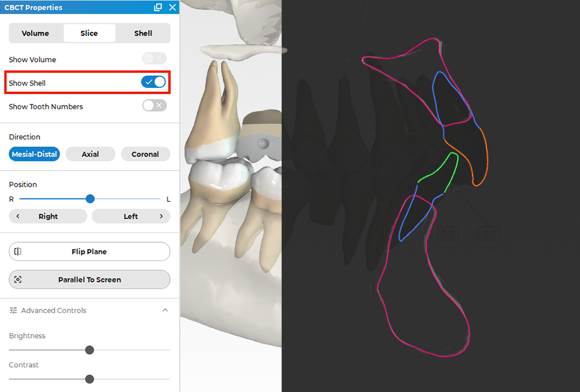Click the Parallel To Screen icon
The image size is (580, 392).
click(18, 280)
